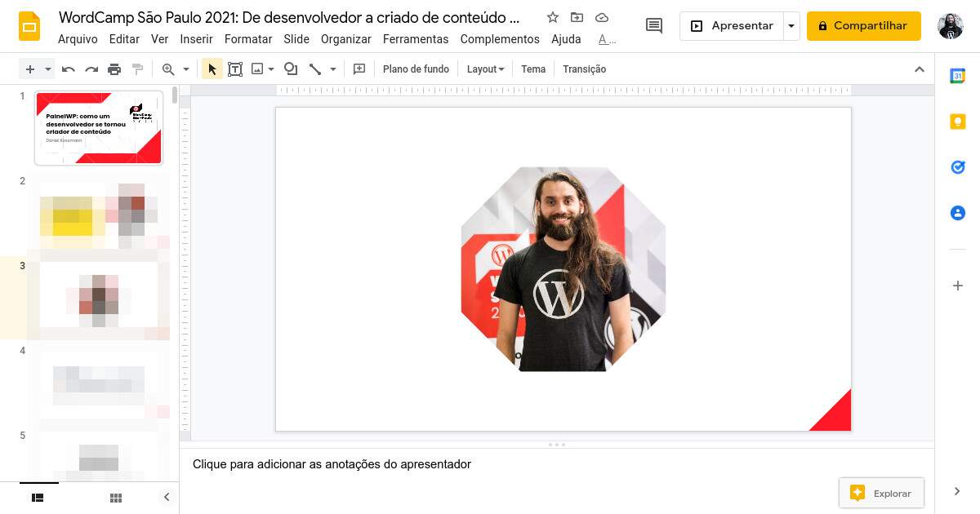Image resolution: width=980 pixels, height=514 pixels.
Task: Select slide 2 thumbnail
Action: 98,213
